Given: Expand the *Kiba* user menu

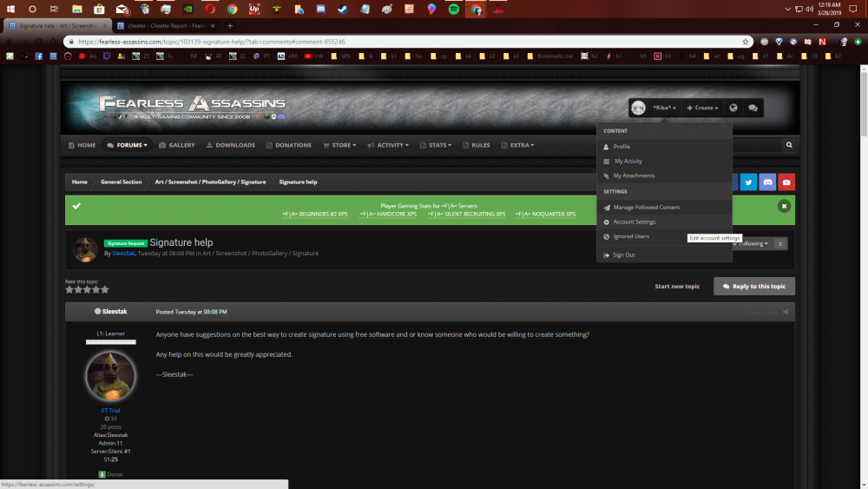Looking at the screenshot, I should (664, 108).
